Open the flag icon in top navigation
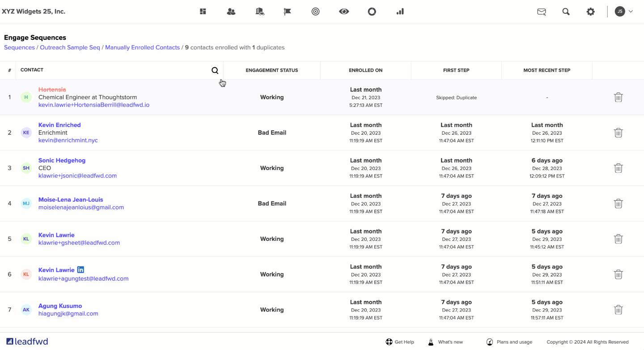644x350 pixels. 287,12
